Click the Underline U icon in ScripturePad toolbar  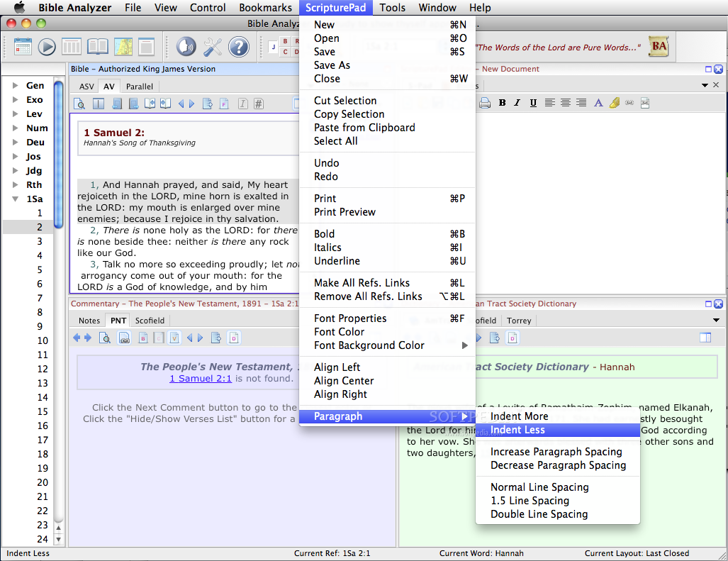point(533,103)
